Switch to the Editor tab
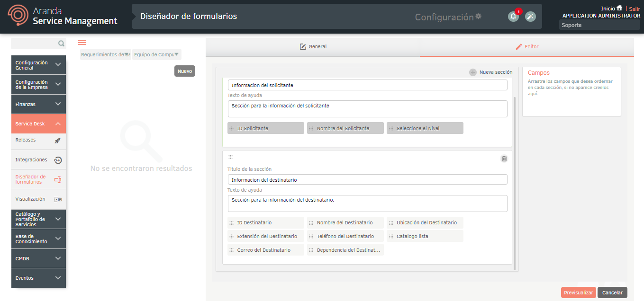 527,46
